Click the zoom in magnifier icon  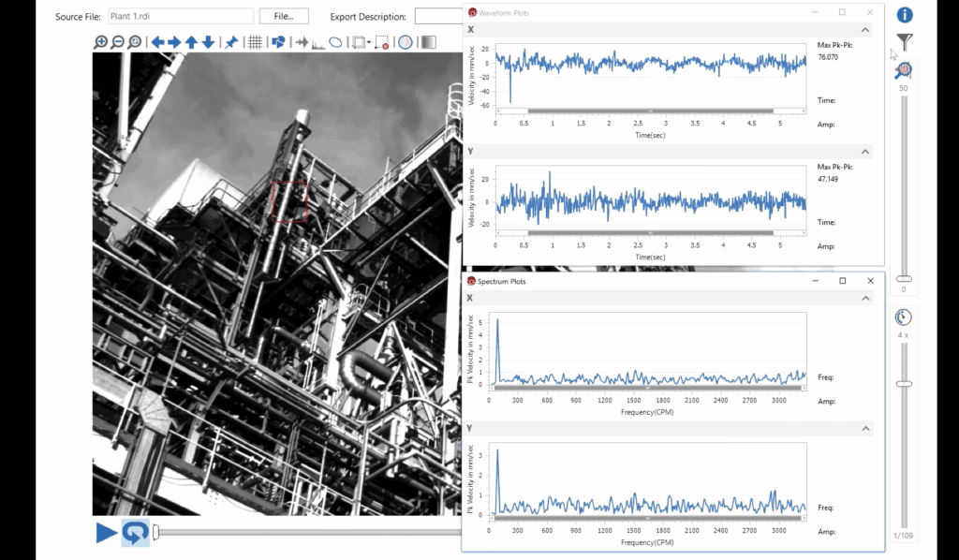point(101,42)
